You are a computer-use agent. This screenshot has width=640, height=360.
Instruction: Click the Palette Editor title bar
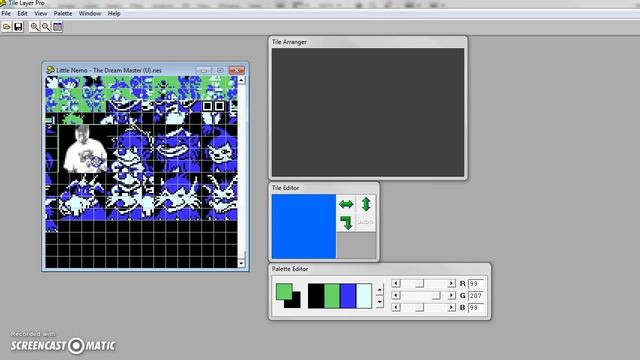(x=380, y=269)
